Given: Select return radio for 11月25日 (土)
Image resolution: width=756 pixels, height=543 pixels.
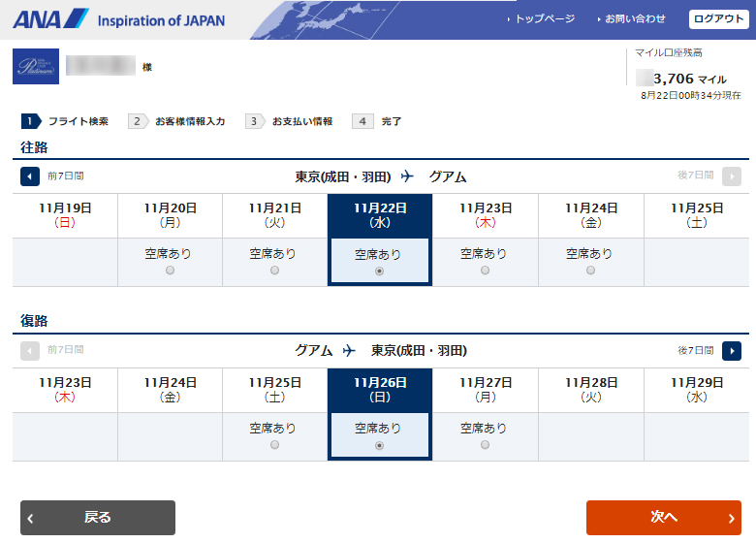Looking at the screenshot, I should (275, 445).
